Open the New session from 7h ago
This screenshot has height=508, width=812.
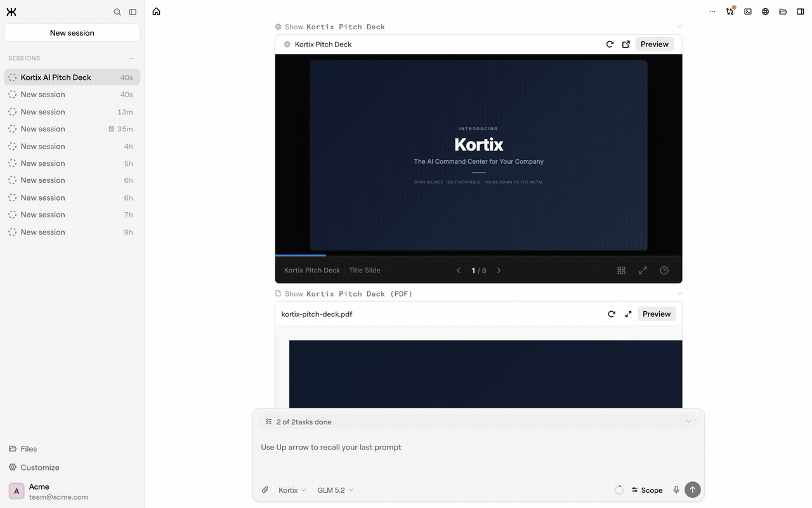point(72,215)
